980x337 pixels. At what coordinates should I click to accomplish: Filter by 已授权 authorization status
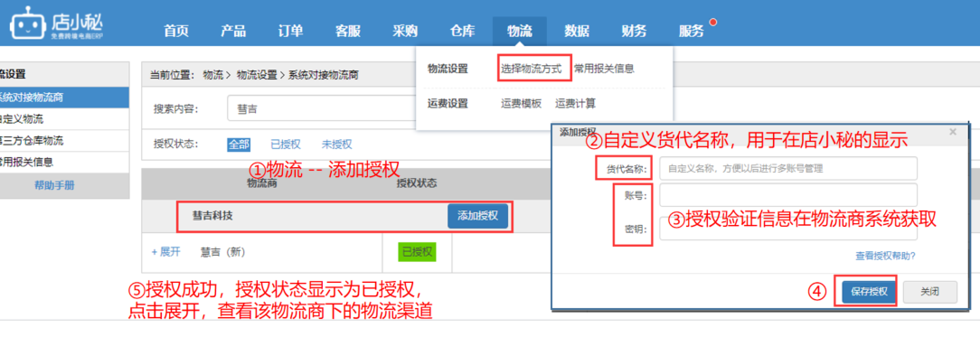(286, 145)
